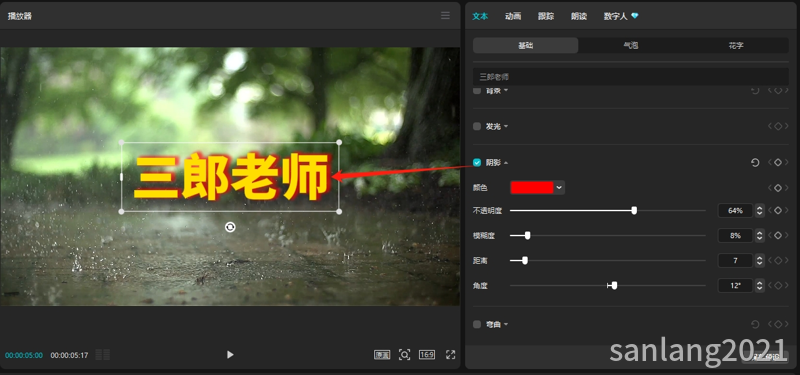Click the 距离 distance slider handle

(x=525, y=260)
